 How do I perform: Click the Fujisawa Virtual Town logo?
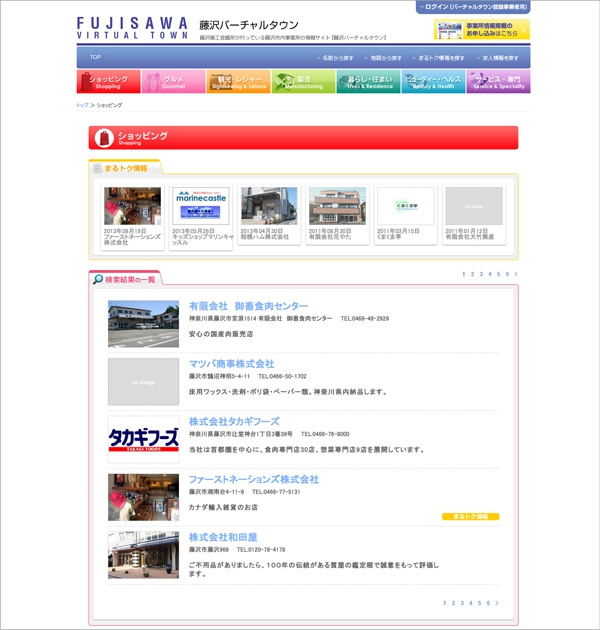click(x=130, y=27)
